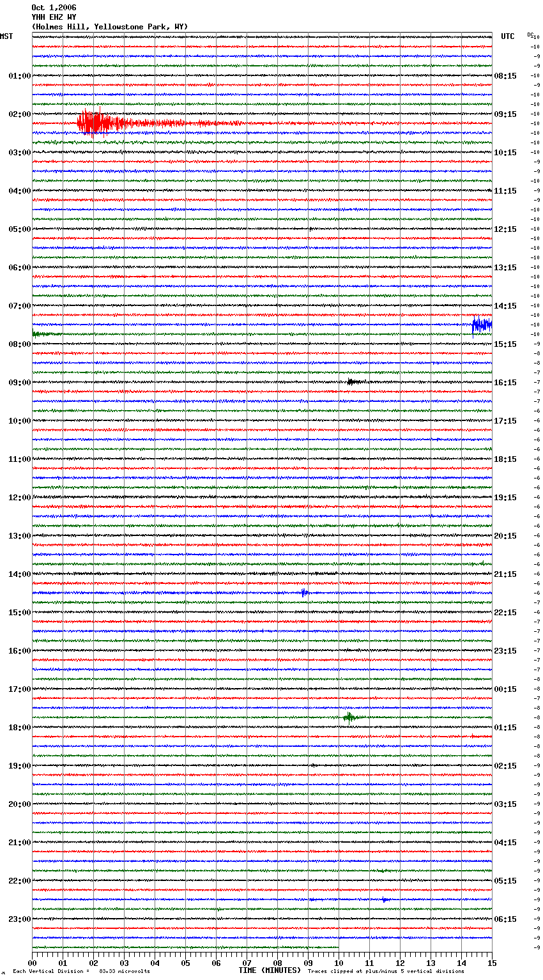
Task: Click the 00:15 UTC time label
Action: [x=505, y=689]
